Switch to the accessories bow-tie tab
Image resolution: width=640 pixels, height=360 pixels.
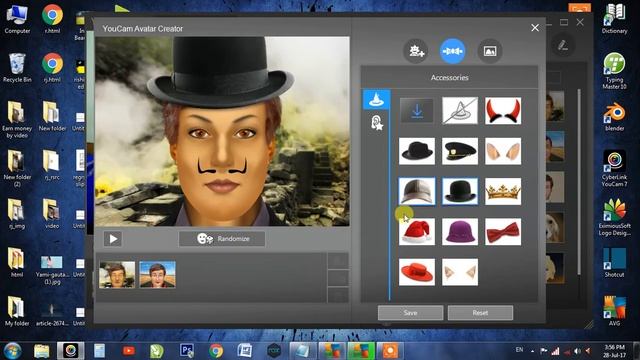click(x=452, y=51)
